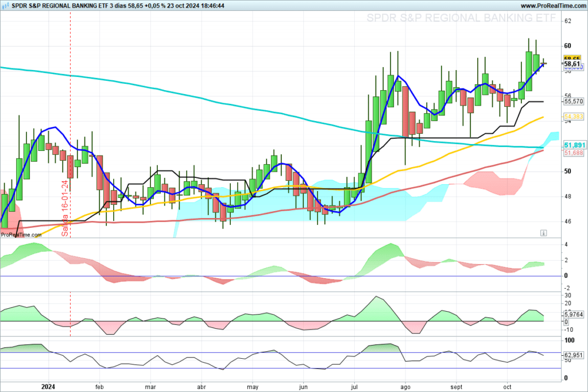Click the 50 price axis label
Image resolution: width=588 pixels, height=392 pixels.
point(568,171)
